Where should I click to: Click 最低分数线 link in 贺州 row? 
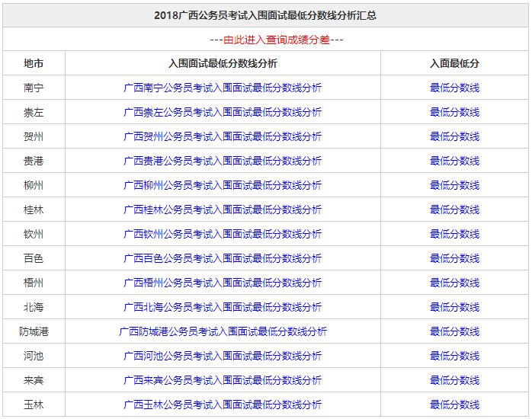[x=455, y=136]
